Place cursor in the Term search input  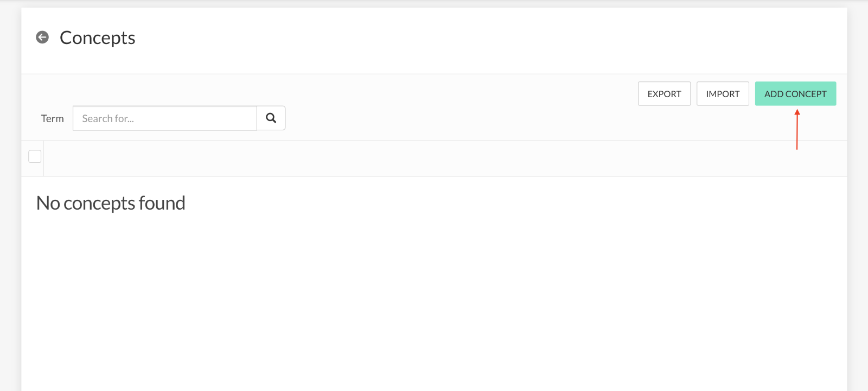tap(165, 118)
